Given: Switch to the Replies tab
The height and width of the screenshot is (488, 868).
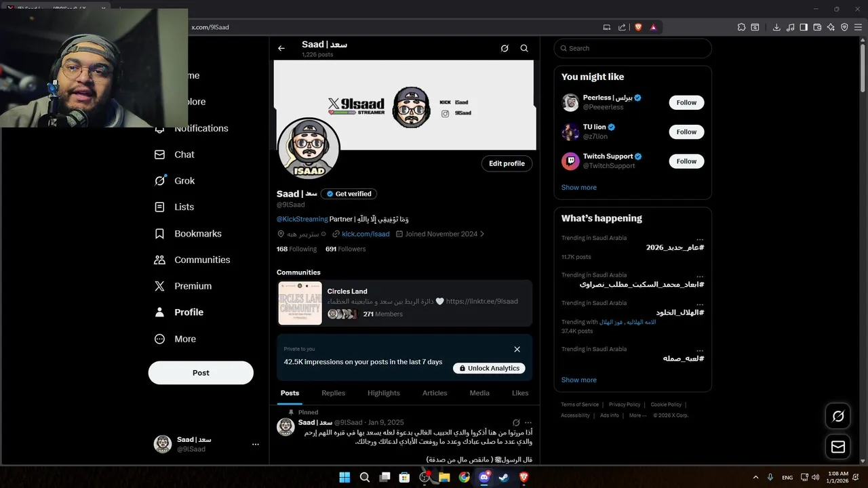Looking at the screenshot, I should click(333, 393).
